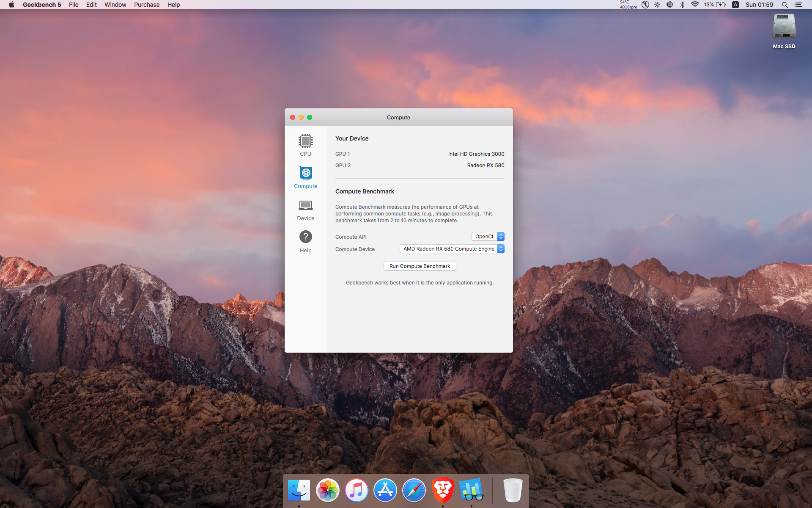Open the Geekbench 5 app menu
Image resolution: width=812 pixels, height=508 pixels.
tap(42, 5)
